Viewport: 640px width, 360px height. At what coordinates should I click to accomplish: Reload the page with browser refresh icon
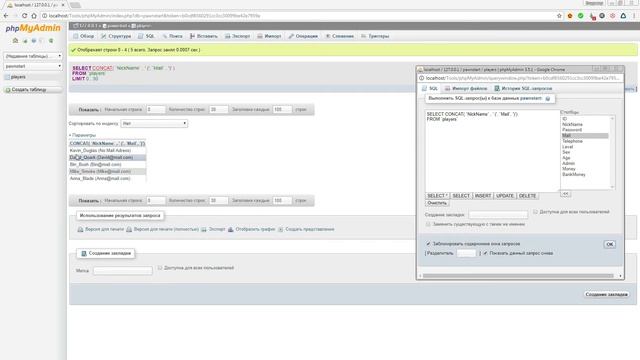[x=24, y=16]
